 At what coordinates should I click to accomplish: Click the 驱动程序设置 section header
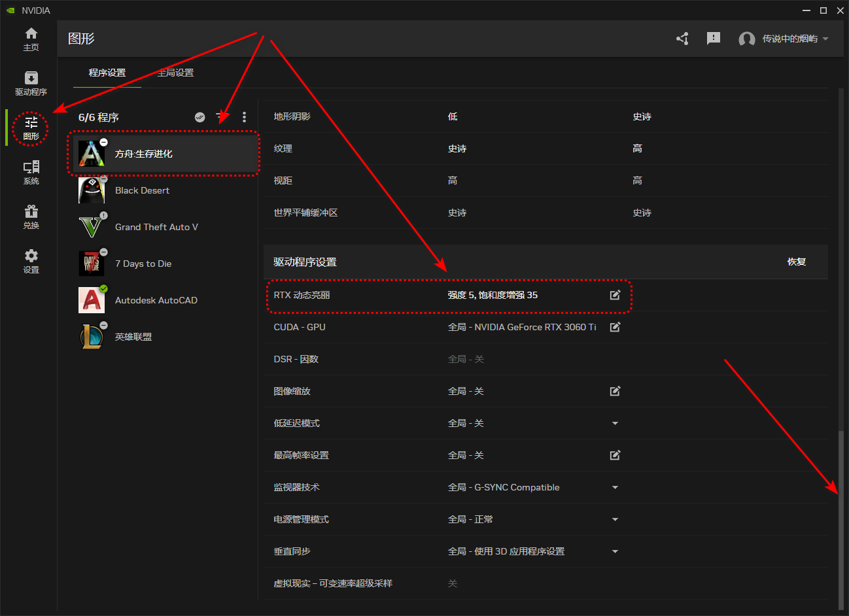coord(305,262)
